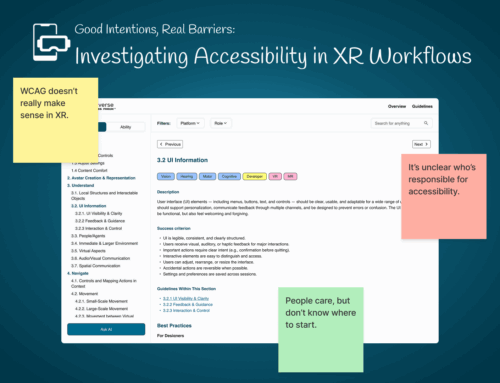
Task: Select 1.4 Content Comfort in sidebar
Action: tap(89, 170)
